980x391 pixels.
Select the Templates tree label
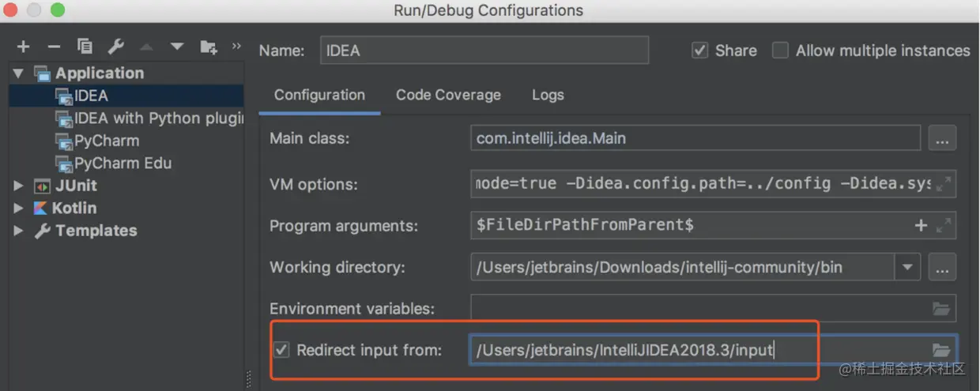pyautogui.click(x=96, y=231)
